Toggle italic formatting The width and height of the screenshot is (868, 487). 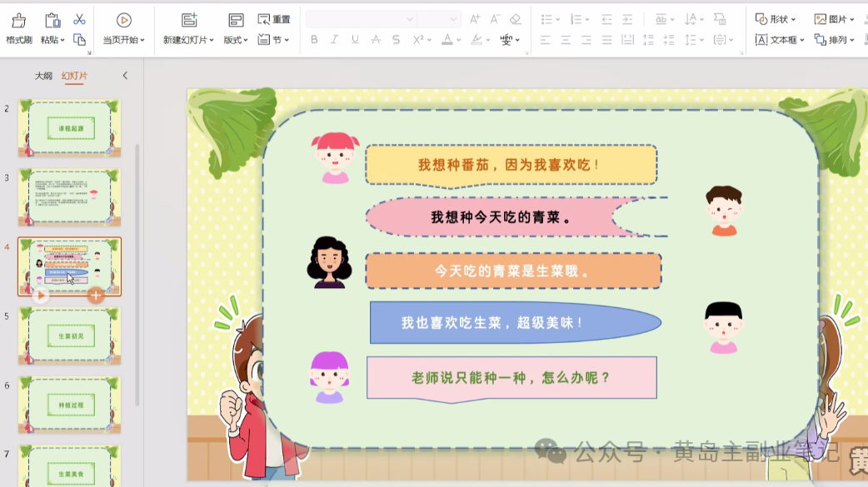pyautogui.click(x=334, y=39)
